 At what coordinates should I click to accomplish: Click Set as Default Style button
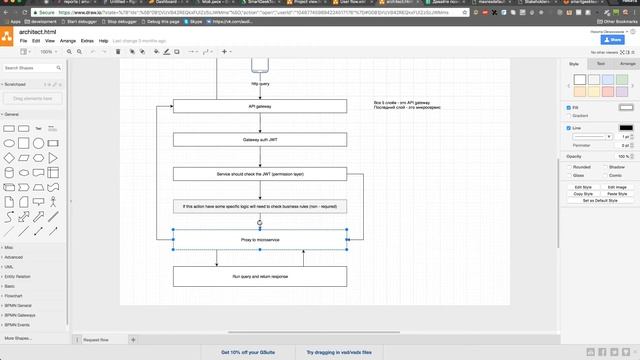tap(600, 201)
